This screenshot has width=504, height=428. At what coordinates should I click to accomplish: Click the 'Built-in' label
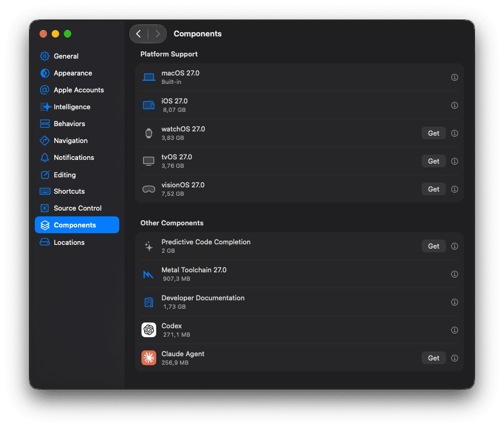[x=172, y=82]
